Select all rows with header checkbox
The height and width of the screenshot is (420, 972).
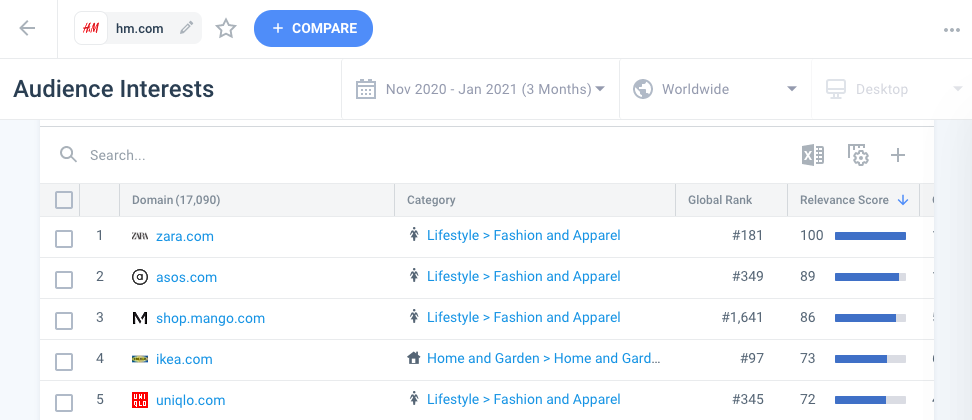pyautogui.click(x=64, y=200)
